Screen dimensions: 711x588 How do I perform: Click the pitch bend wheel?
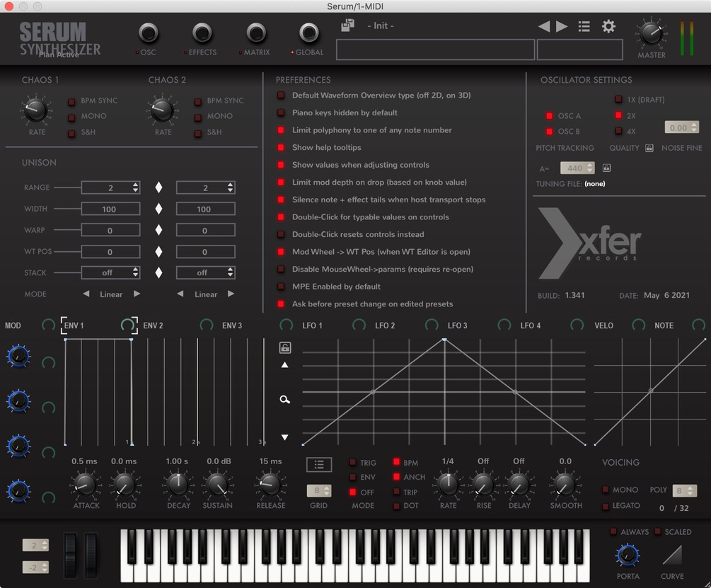[x=70, y=555]
